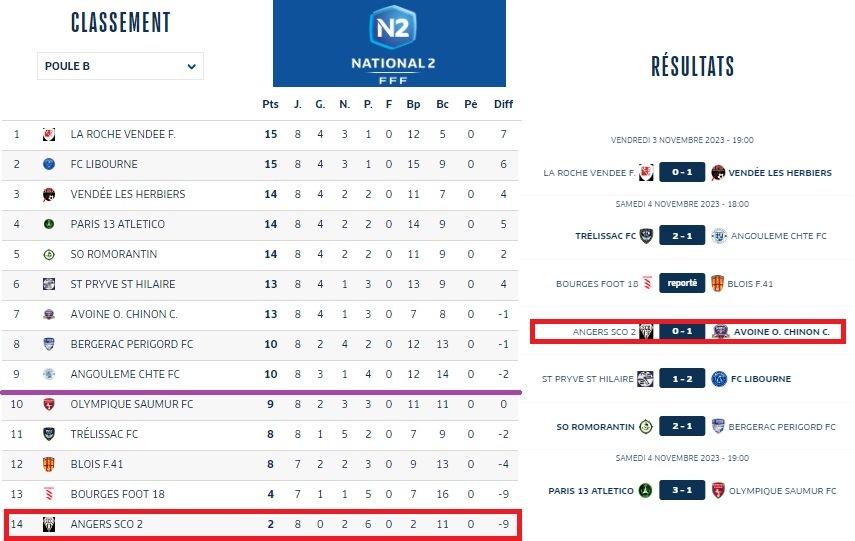Click the Diff column header
Viewport: 855px width, 541px height.
(x=504, y=104)
